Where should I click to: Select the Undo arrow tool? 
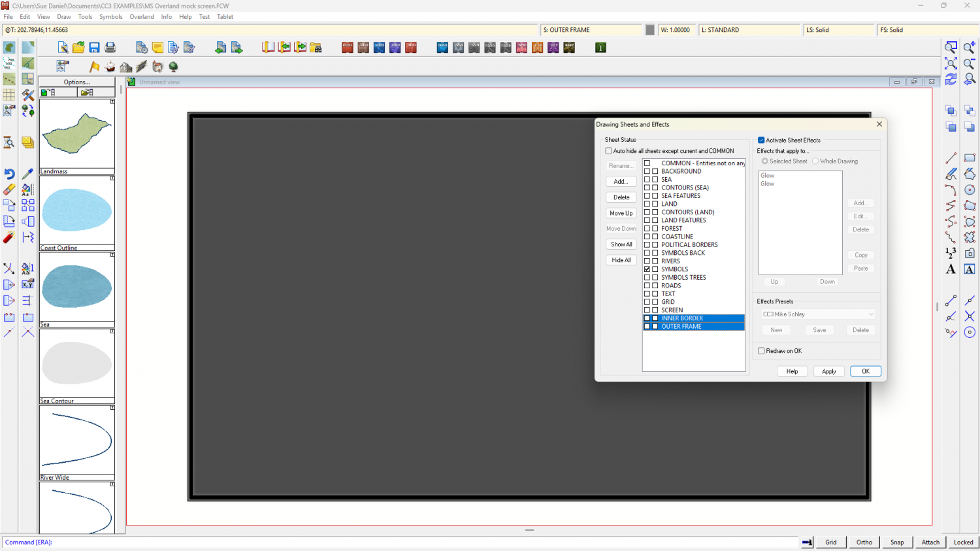click(x=9, y=174)
